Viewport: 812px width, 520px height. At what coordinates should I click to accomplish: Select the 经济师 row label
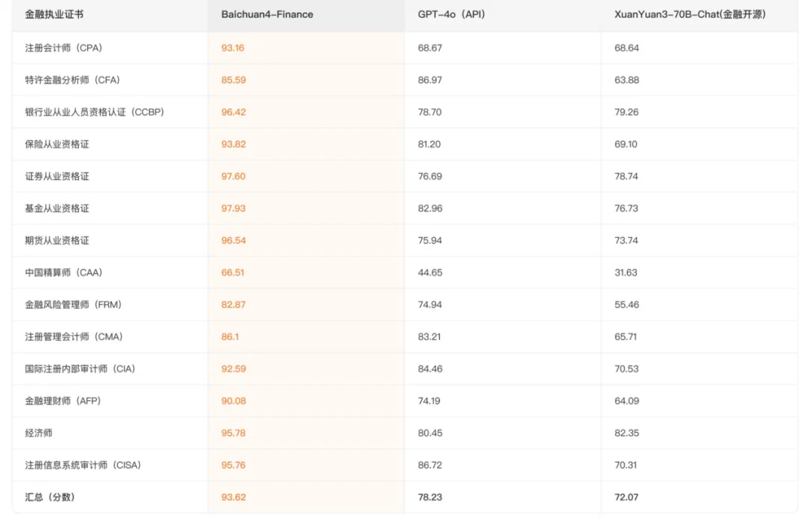(39, 433)
